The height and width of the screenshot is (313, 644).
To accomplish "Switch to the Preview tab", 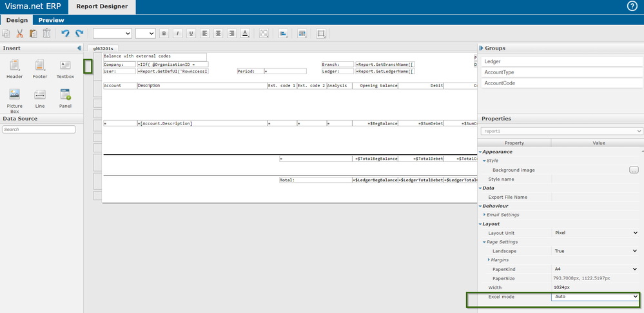I will click(52, 20).
